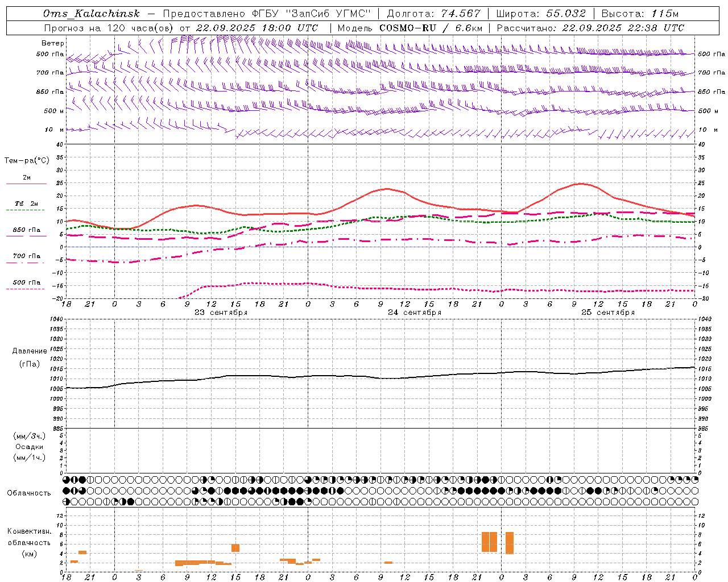
Task: Click the Ветер panel label
Action: [x=53, y=43]
